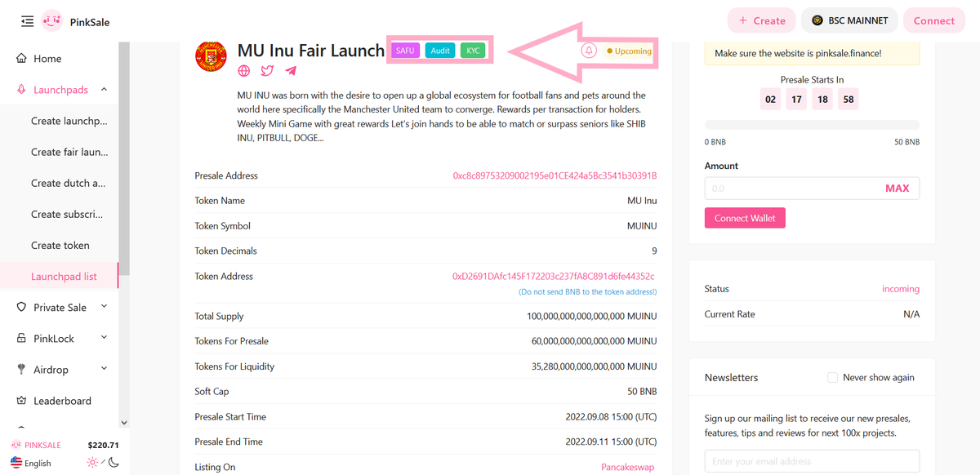The width and height of the screenshot is (980, 475).
Task: Click the Upcoming status label
Action: click(629, 51)
